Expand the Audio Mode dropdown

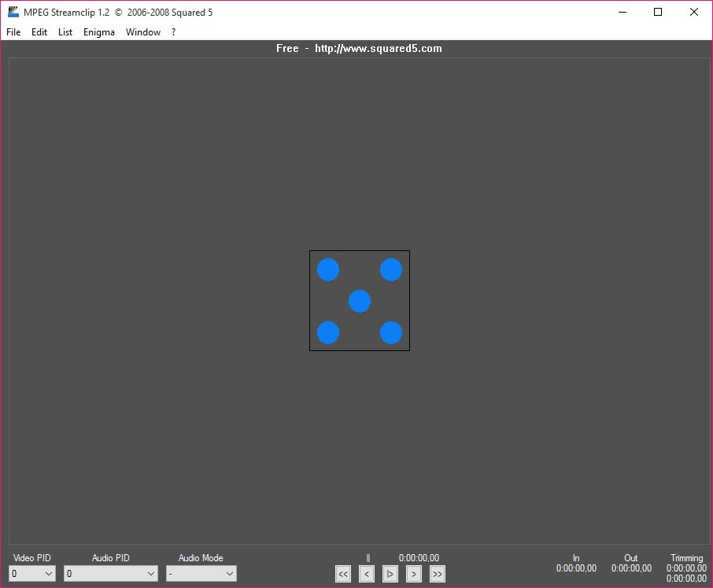[201, 574]
